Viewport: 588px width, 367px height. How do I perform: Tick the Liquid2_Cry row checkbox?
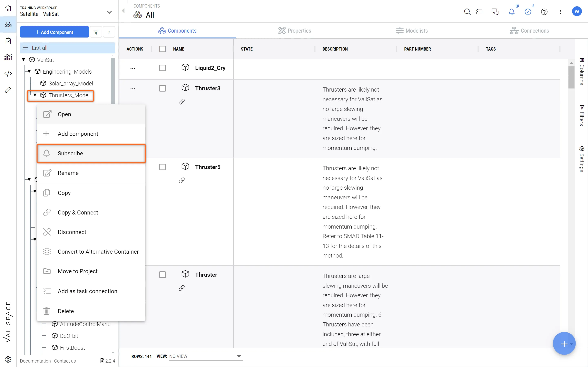coord(162,68)
